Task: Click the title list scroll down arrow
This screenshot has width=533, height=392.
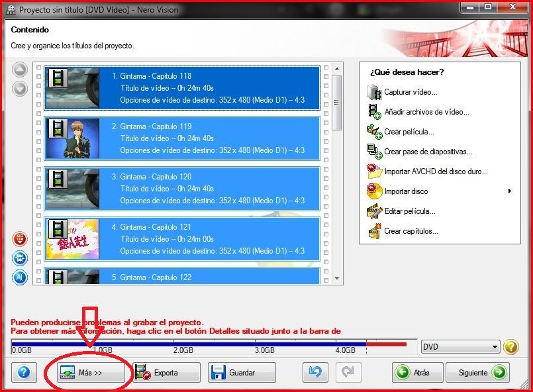Action: point(337,279)
